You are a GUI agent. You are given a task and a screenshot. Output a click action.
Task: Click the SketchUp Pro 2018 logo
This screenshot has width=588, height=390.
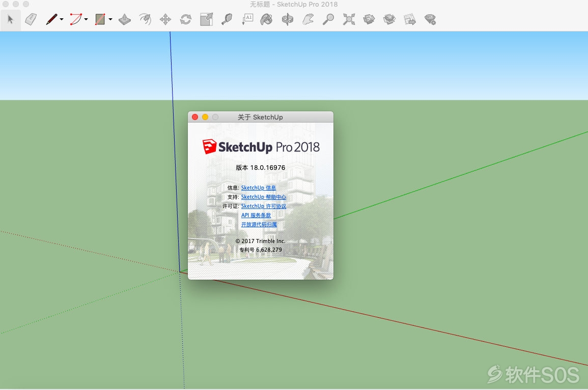(261, 147)
